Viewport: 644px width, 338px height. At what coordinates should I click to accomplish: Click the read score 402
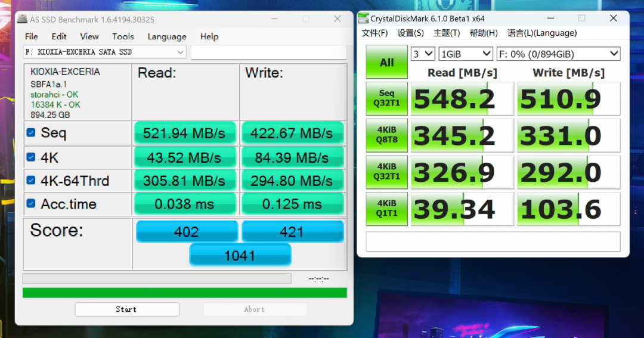[187, 232]
